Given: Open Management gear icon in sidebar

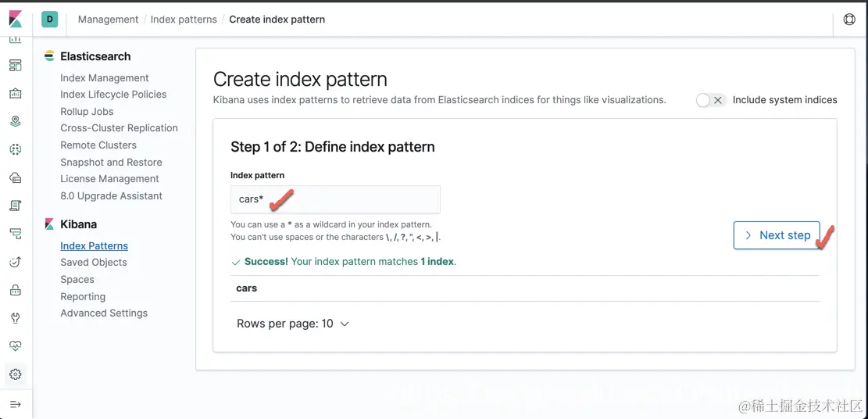Looking at the screenshot, I should pyautogui.click(x=16, y=374).
